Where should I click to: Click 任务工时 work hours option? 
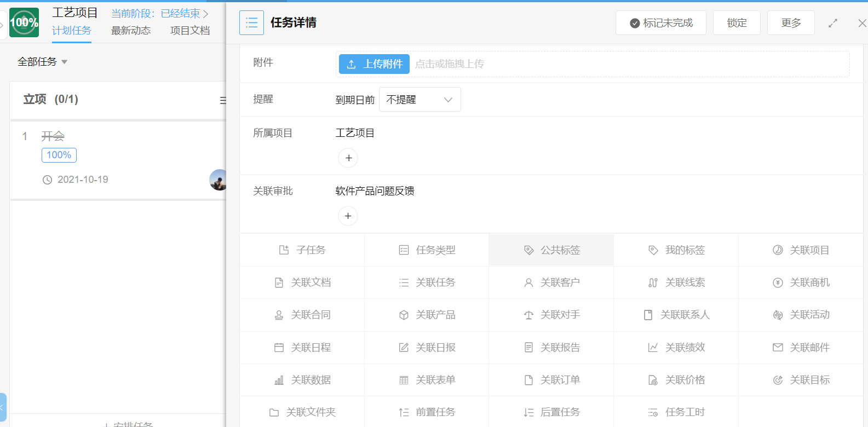coord(676,412)
